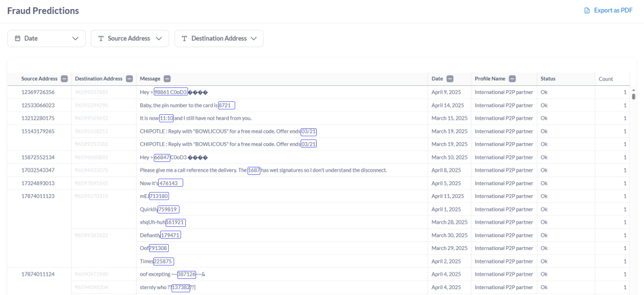
Task: Select the Count column header
Action: pos(605,79)
